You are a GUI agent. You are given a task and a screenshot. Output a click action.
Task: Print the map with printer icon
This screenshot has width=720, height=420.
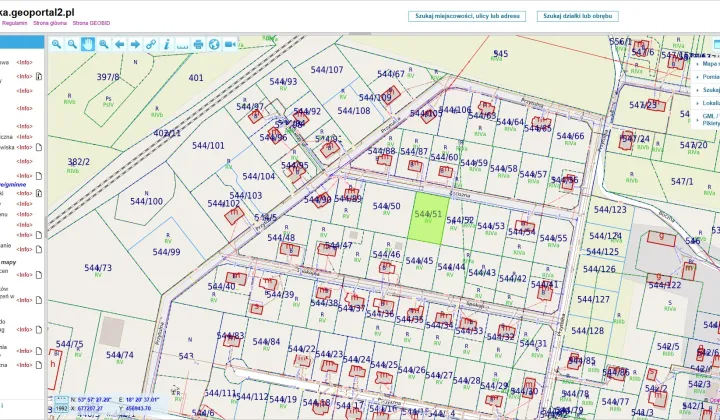(198, 44)
